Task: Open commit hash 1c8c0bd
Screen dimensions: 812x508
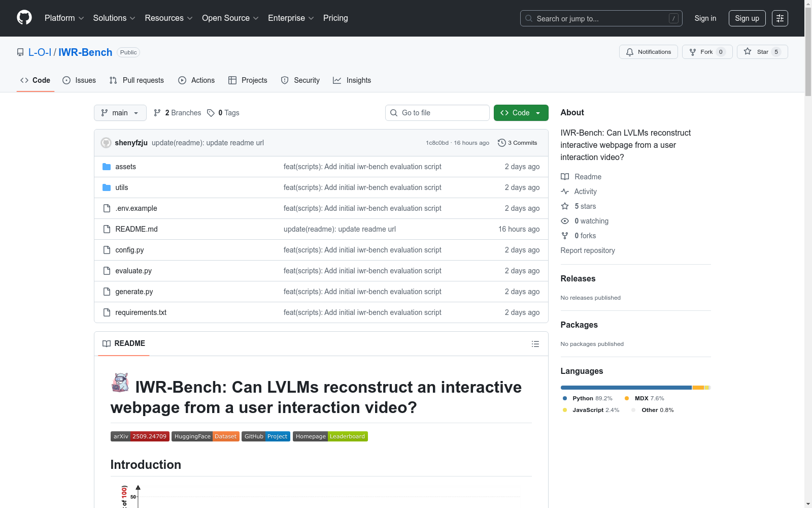Action: pos(437,143)
